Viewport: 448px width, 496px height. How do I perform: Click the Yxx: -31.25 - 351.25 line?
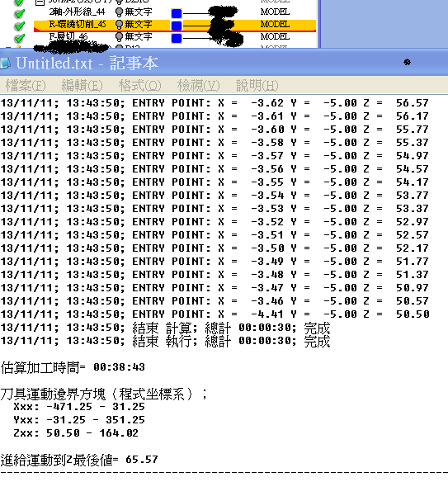point(79,420)
